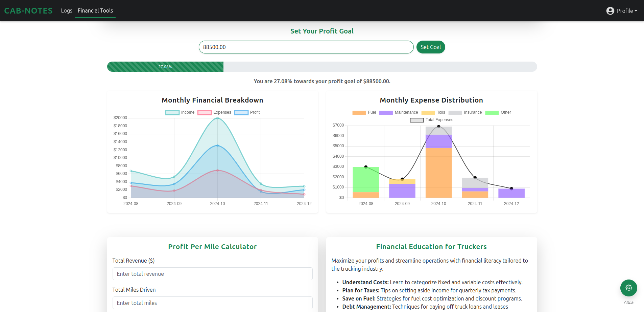644x312 pixels.
Task: Click the 2024-08 green Other expense bar
Action: (x=366, y=179)
